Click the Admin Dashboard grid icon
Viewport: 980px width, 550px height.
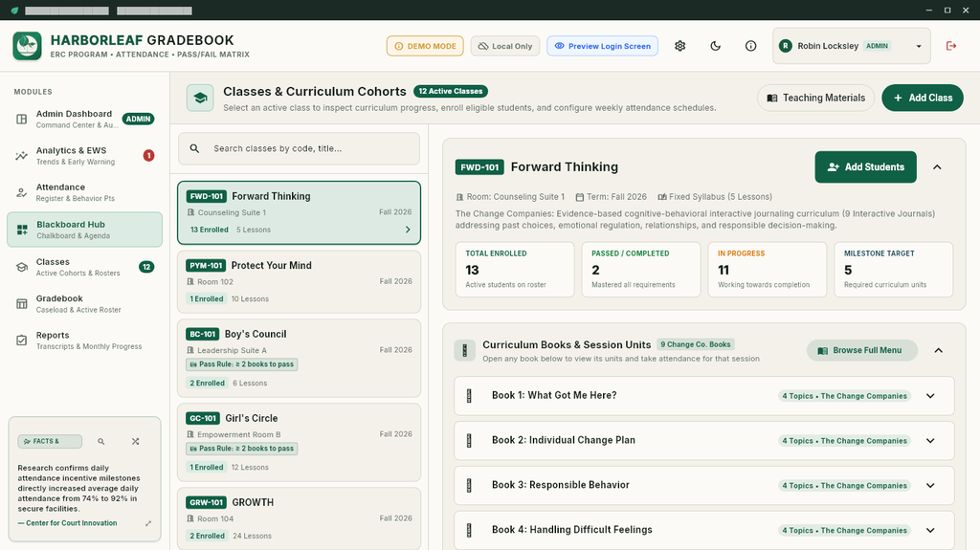(22, 119)
